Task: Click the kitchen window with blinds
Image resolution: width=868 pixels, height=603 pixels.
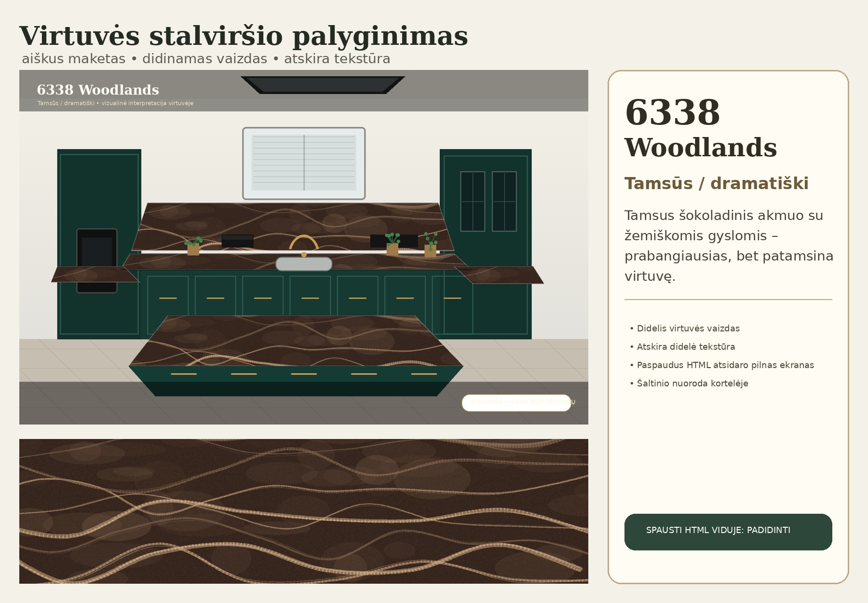Action: pos(304,164)
